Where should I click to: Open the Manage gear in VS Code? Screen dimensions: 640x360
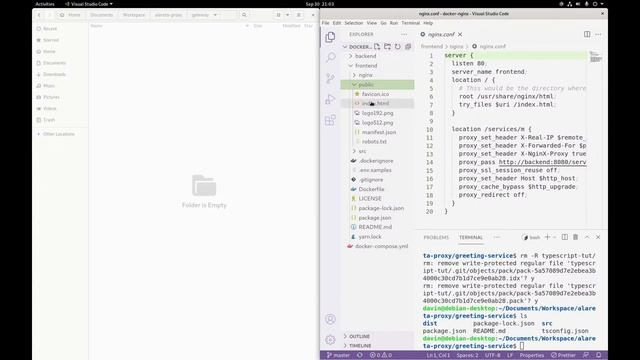[x=330, y=340]
